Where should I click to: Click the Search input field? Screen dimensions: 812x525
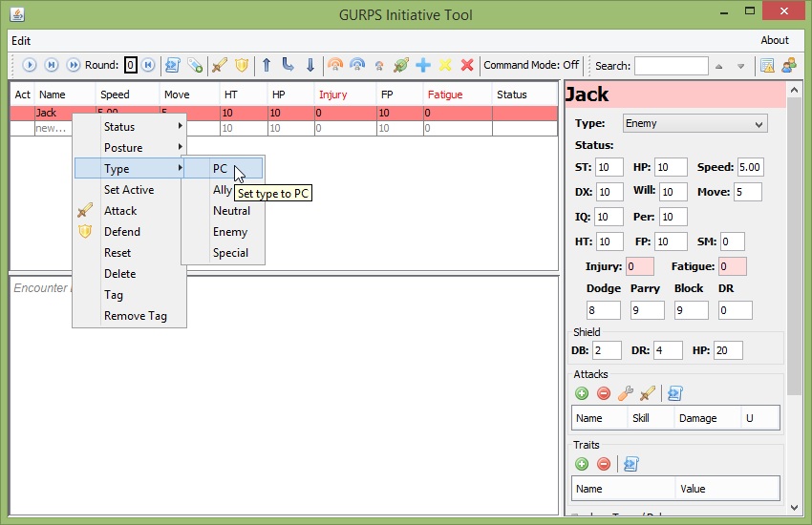672,66
